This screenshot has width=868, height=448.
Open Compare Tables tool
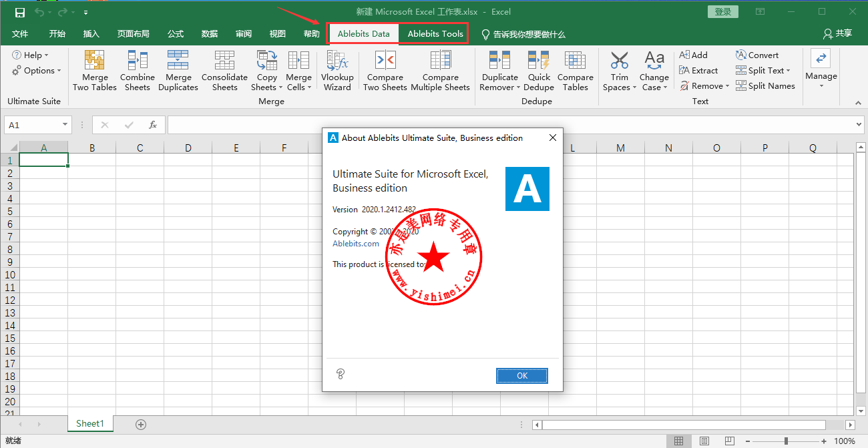pos(575,71)
